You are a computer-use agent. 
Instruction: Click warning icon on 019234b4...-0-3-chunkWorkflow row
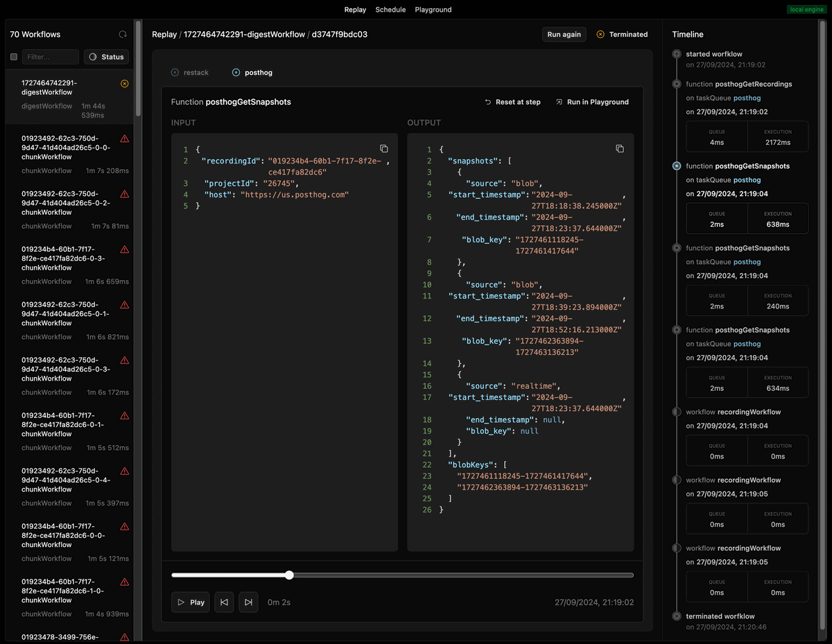(x=125, y=250)
